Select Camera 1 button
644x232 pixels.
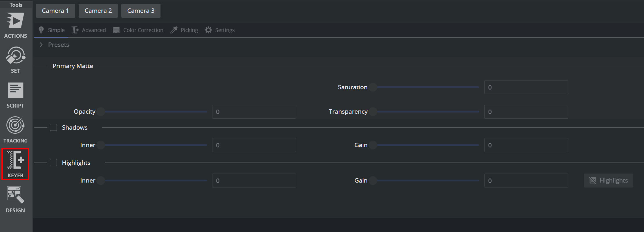point(55,11)
